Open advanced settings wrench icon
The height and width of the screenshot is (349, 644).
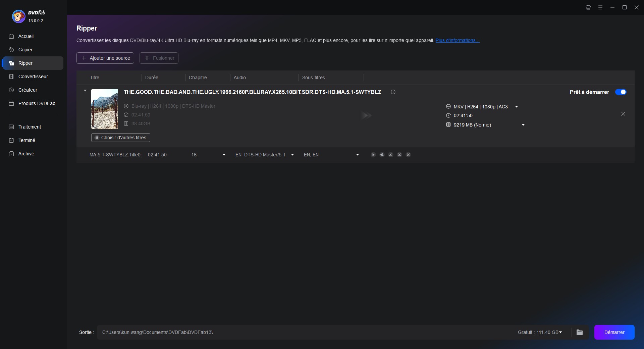point(382,155)
